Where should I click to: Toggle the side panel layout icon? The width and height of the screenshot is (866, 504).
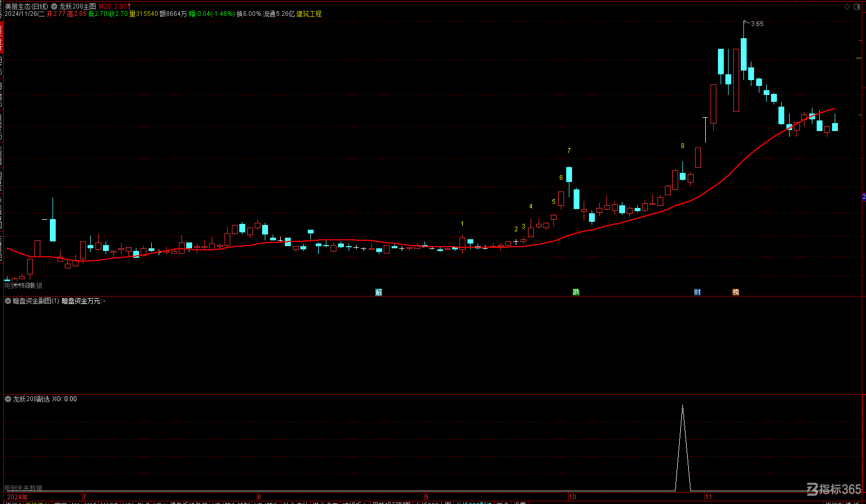pos(856,6)
